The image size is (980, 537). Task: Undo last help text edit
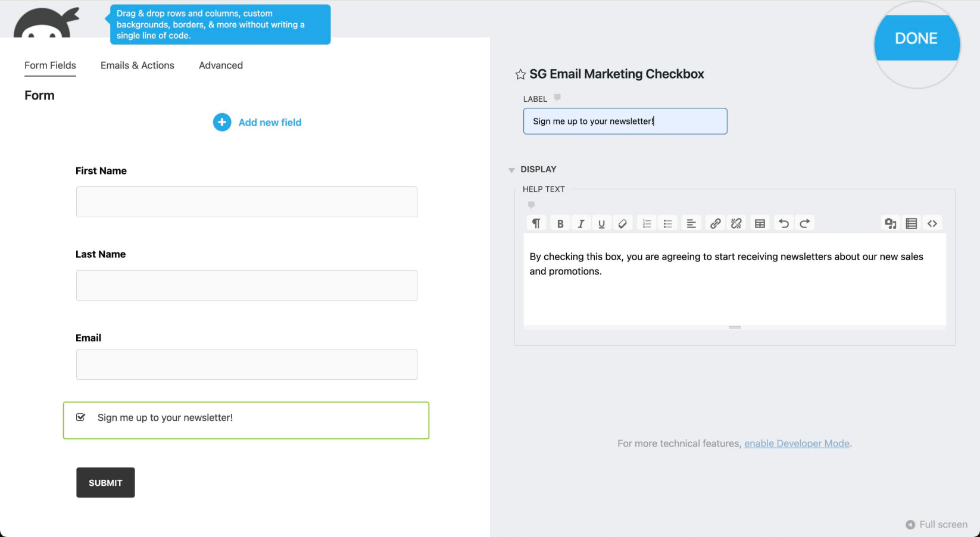point(784,223)
